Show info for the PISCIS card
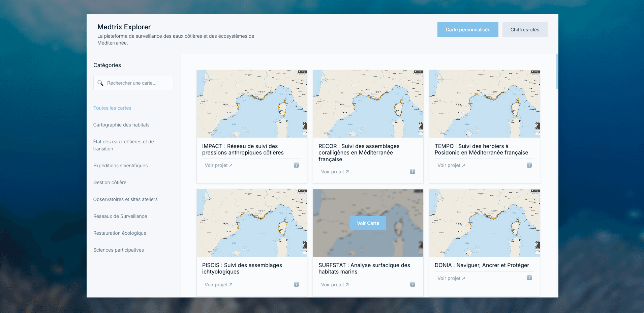This screenshot has width=644, height=313. click(x=296, y=284)
